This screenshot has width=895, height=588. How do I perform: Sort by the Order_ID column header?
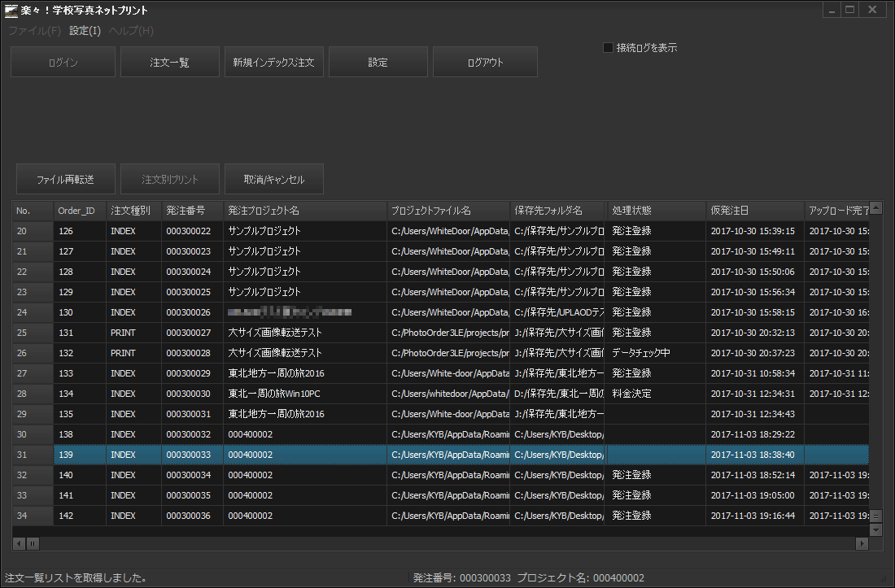pyautogui.click(x=80, y=211)
